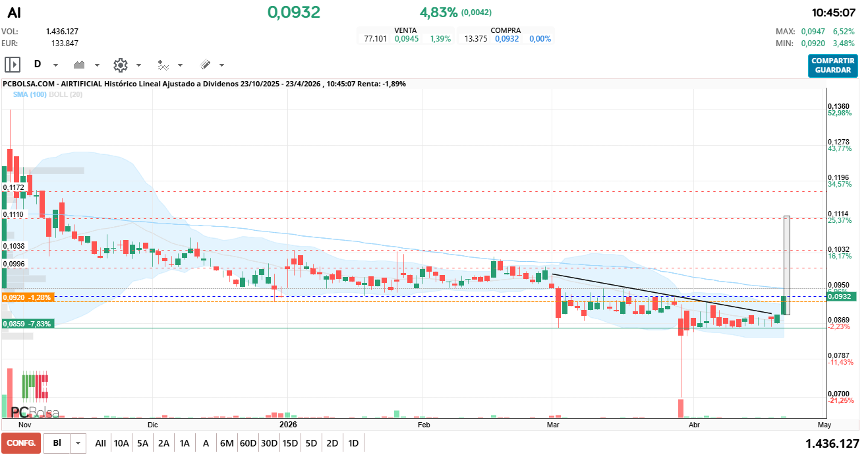Toggle the BOLL (20) indicator label
The image size is (868, 457).
(65, 94)
